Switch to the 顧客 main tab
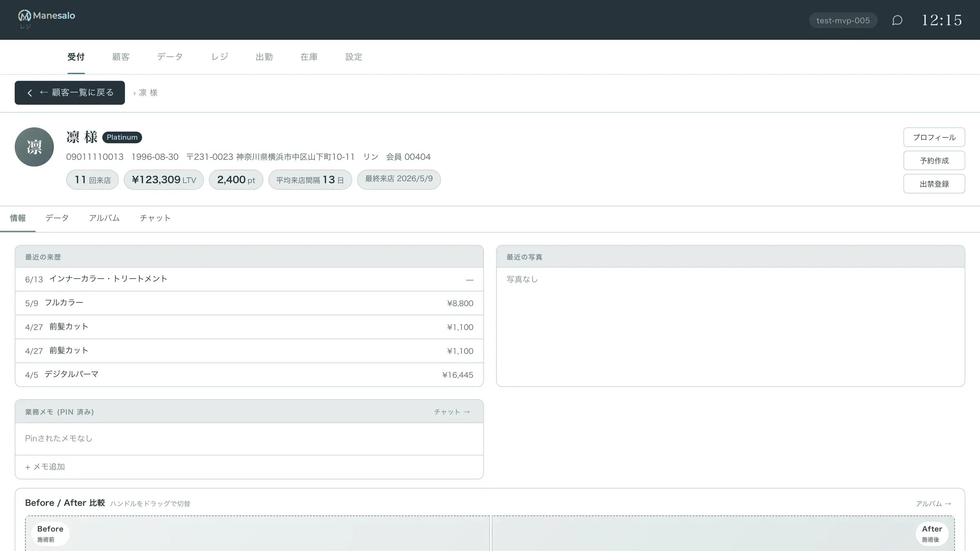Screen dimensions: 980x551 coord(121,57)
